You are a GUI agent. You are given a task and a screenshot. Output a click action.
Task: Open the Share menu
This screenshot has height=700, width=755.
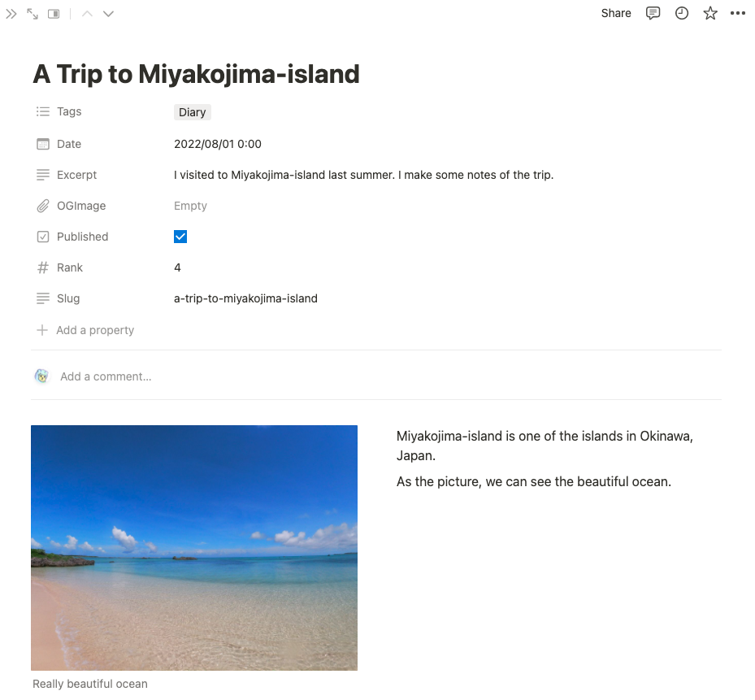point(616,14)
